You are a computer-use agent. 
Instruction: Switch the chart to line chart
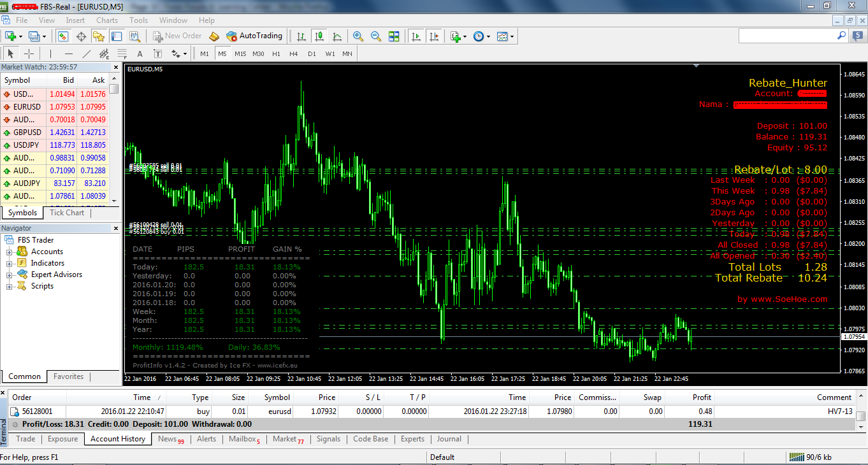(336, 36)
